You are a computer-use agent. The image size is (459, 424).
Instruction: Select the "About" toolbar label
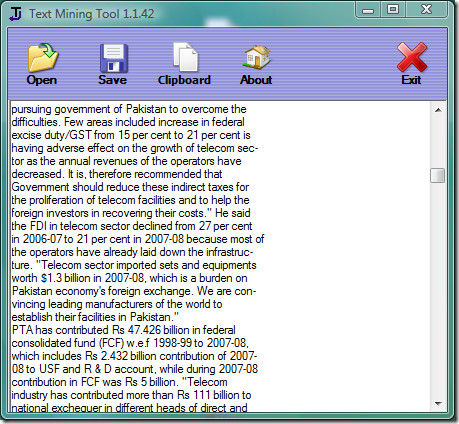click(256, 80)
